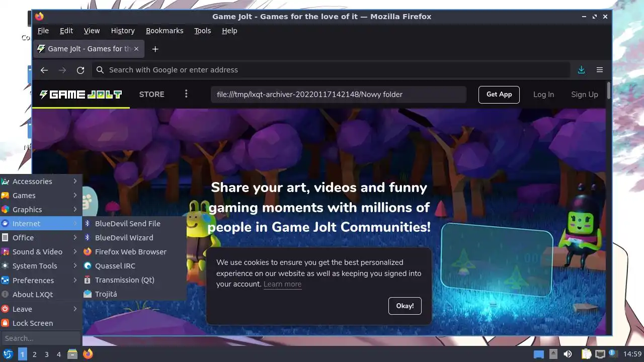This screenshot has height=362, width=644.
Task: Open the volume control in the tray
Action: point(568,354)
